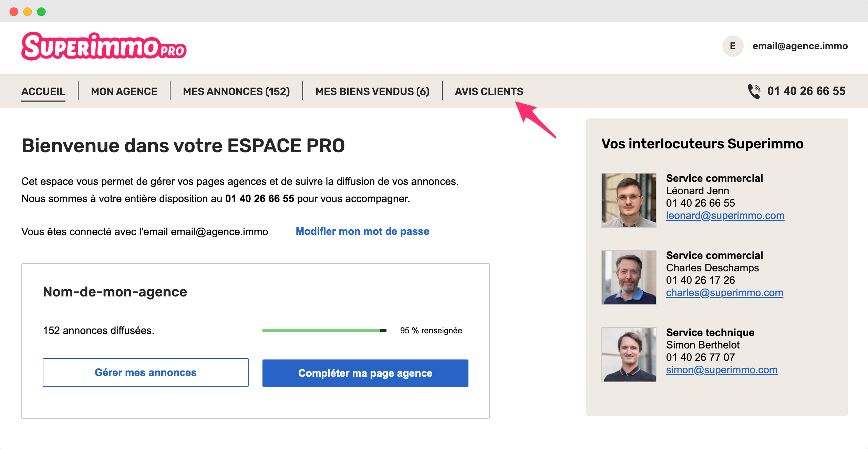Click Charles Deschamps' phone 01 40 26 17 26
This screenshot has height=449, width=868.
(700, 280)
